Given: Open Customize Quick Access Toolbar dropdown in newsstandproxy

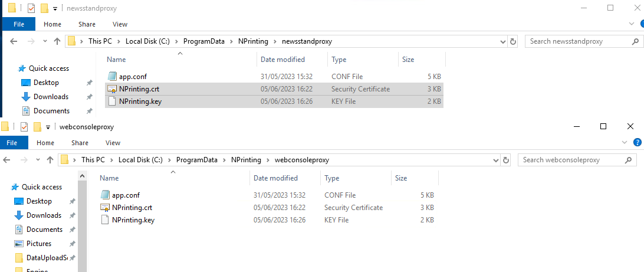Looking at the screenshot, I should pos(55,9).
